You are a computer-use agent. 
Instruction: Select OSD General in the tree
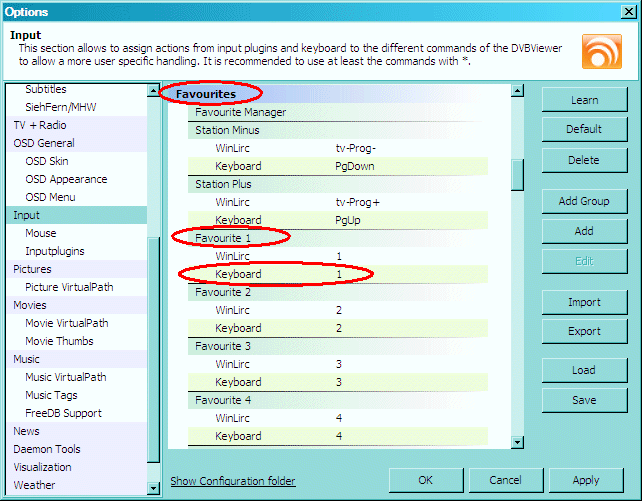click(x=43, y=143)
